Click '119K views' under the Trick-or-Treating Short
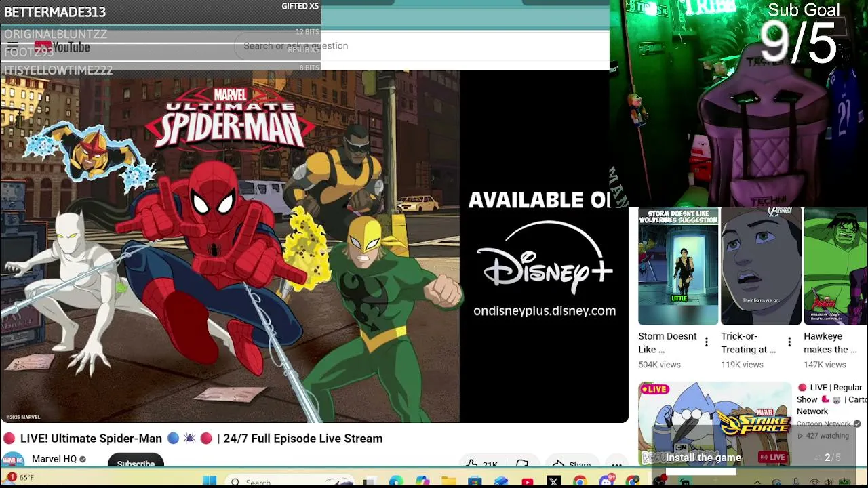This screenshot has width=868, height=488. [742, 365]
